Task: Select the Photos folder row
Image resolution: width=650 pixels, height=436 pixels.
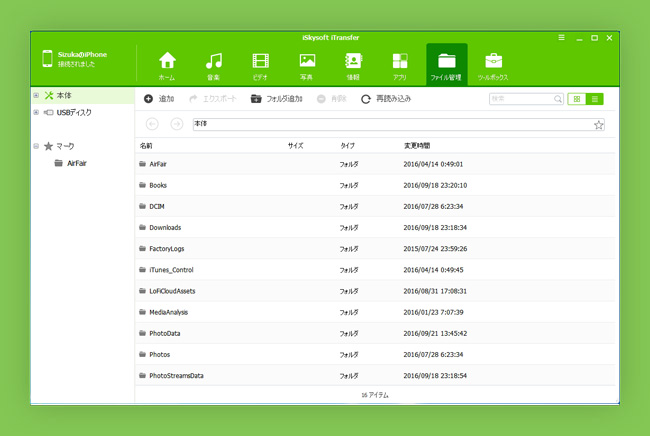Action: point(375,354)
